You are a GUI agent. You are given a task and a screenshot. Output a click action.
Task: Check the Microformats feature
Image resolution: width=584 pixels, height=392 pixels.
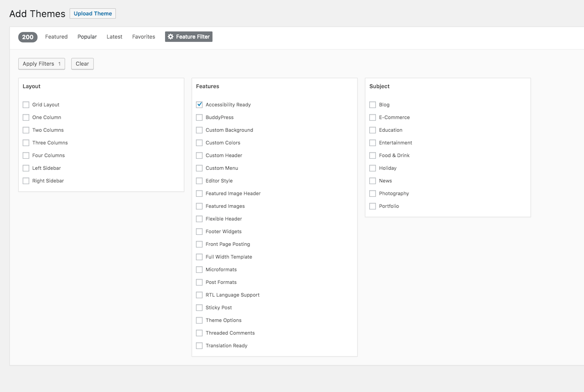(x=199, y=269)
